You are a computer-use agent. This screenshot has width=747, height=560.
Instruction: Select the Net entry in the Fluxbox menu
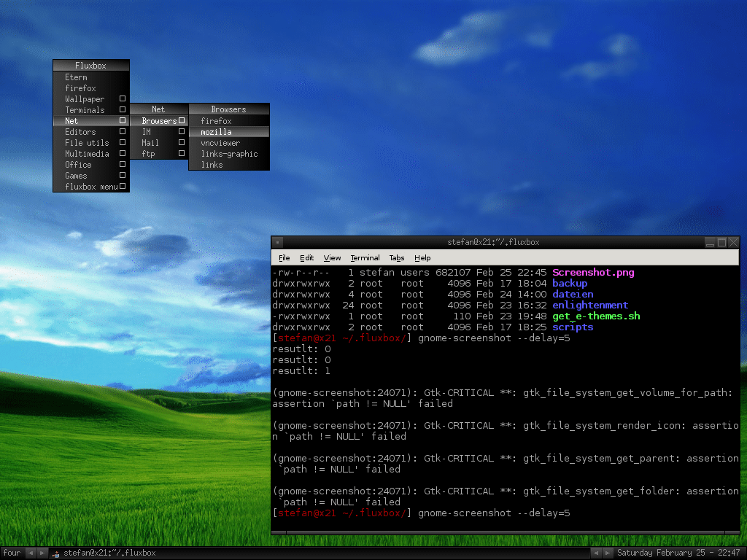pos(91,121)
